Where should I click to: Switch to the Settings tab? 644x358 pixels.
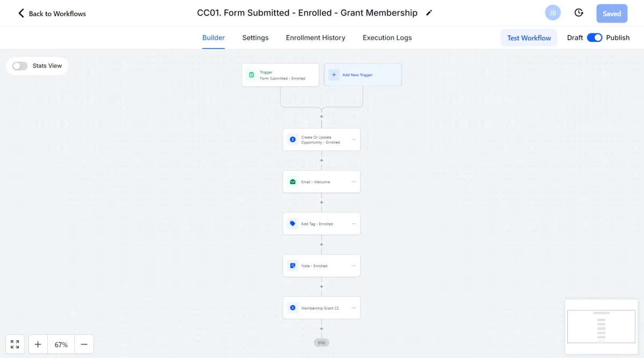tap(255, 38)
